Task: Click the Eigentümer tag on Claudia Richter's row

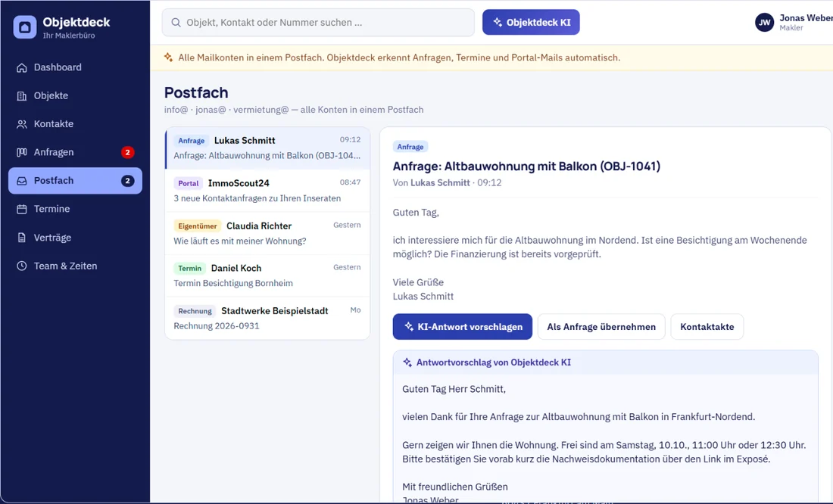Action: pyautogui.click(x=197, y=226)
